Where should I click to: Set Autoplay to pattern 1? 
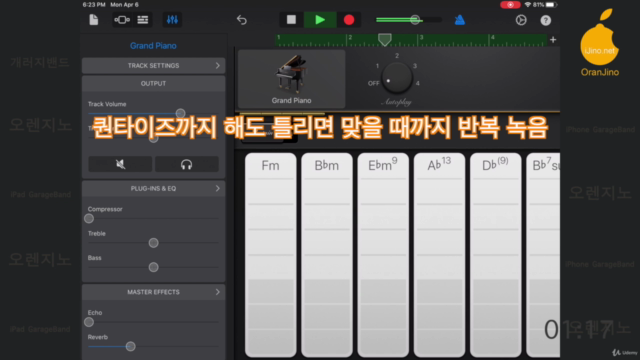377,66
